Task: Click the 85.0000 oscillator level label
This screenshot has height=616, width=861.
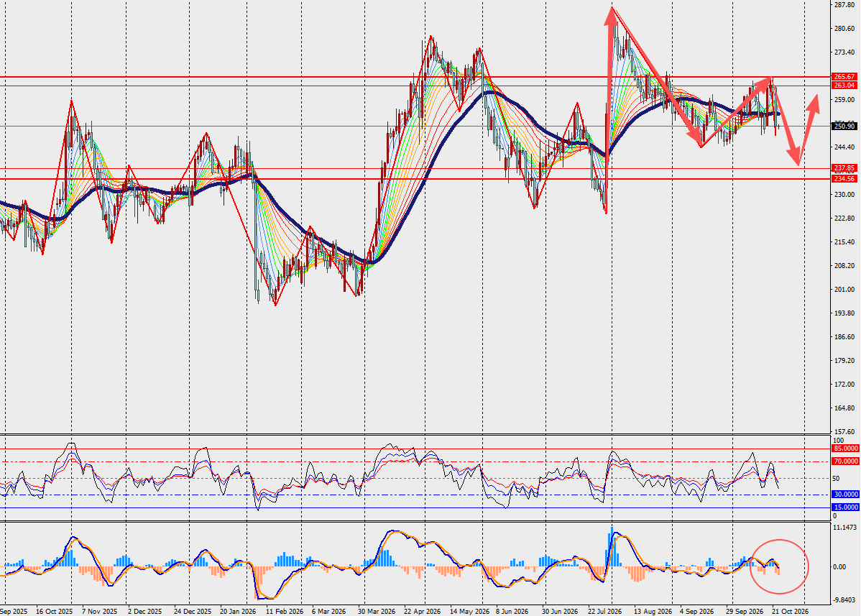Action: pyautogui.click(x=846, y=449)
